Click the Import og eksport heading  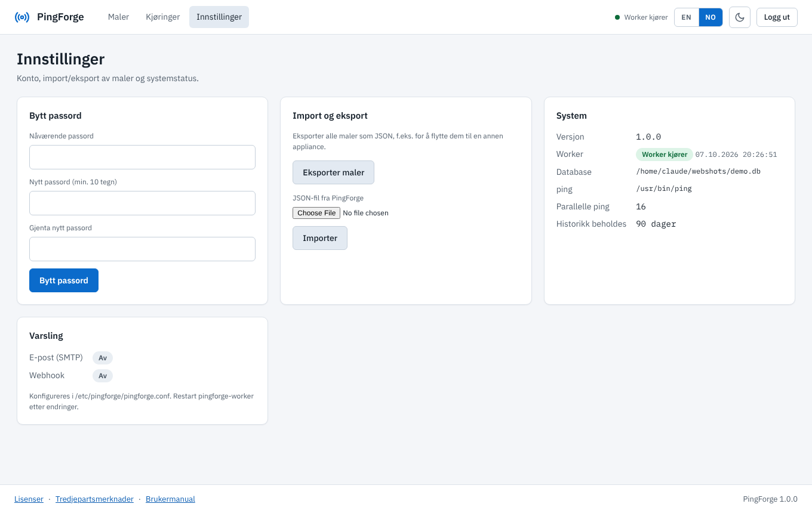pos(330,116)
